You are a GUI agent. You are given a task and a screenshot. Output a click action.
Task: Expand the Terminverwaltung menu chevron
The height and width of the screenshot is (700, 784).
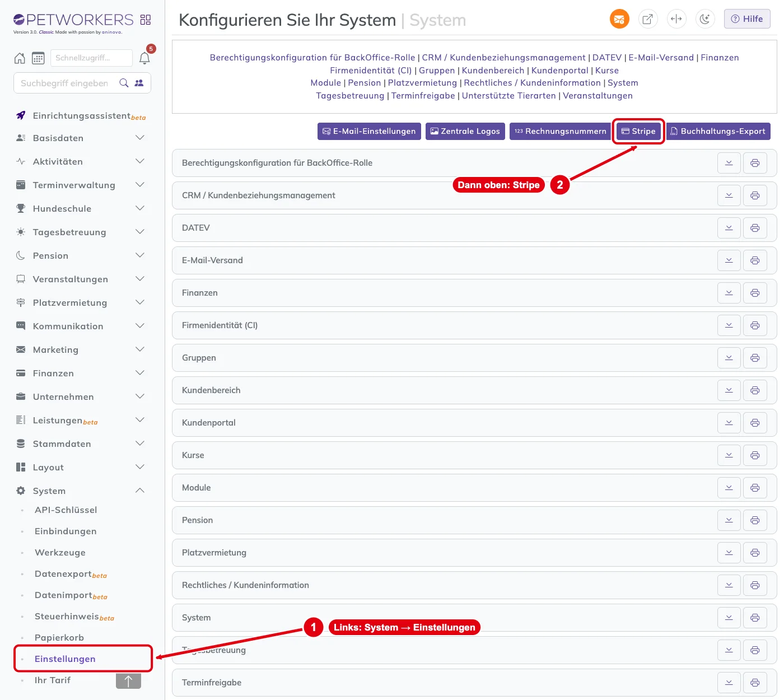coord(140,185)
